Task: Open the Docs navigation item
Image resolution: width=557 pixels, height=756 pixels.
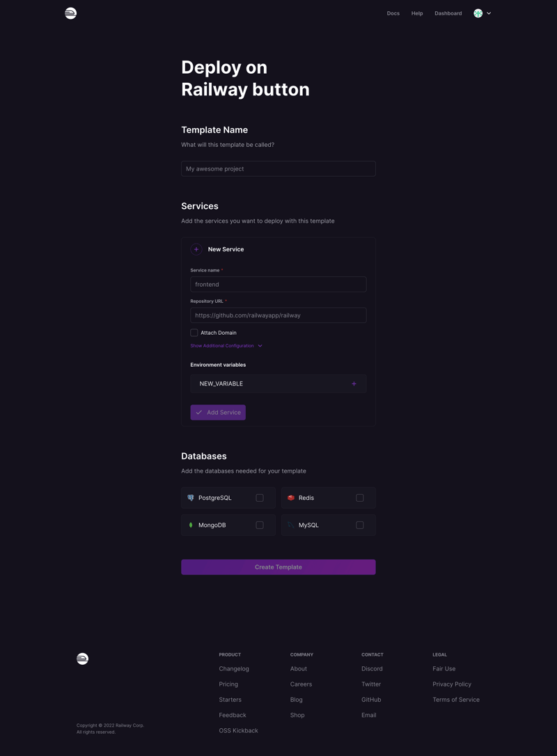Action: pos(393,13)
